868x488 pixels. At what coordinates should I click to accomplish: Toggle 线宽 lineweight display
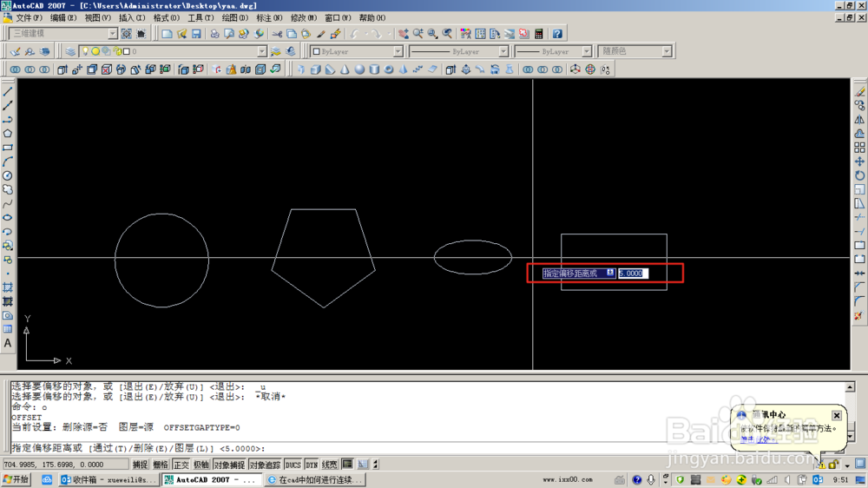click(x=330, y=465)
